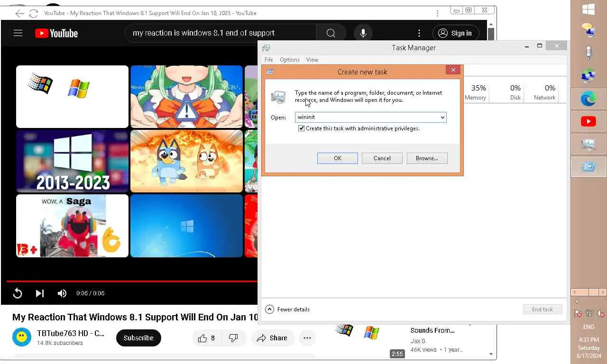Sign in to YouTube

[455, 33]
